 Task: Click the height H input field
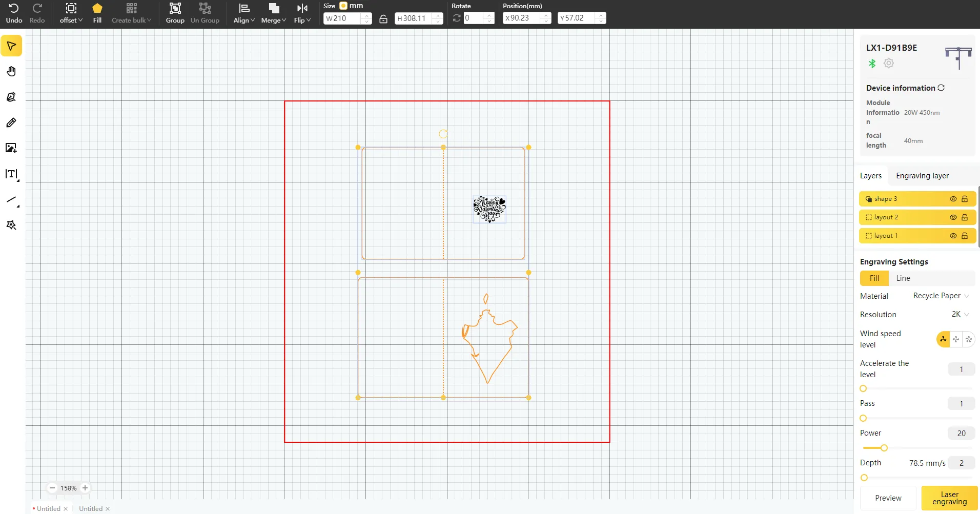click(x=414, y=18)
